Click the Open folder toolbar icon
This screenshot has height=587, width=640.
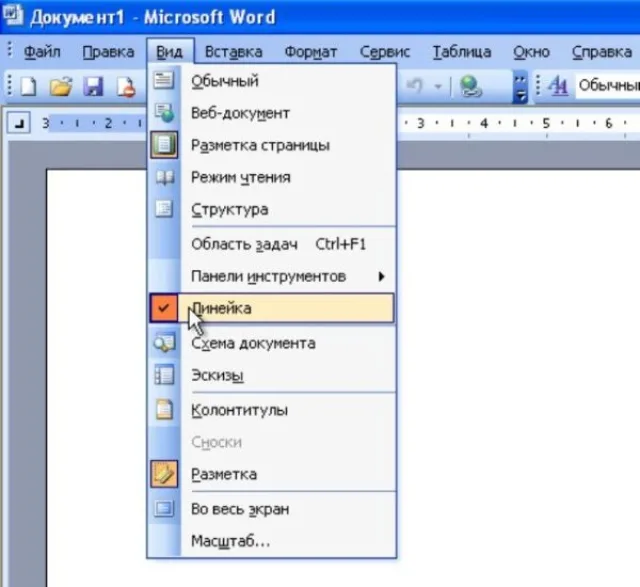(x=60, y=87)
